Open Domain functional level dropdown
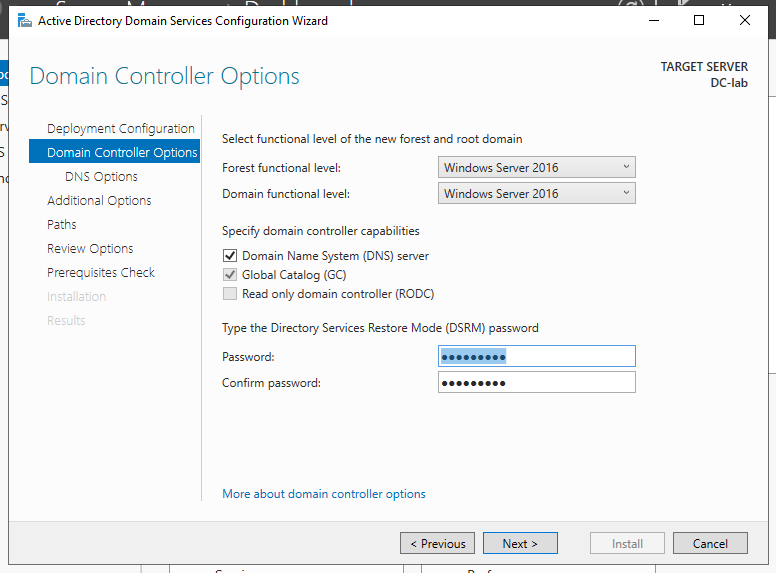The image size is (776, 573). pyautogui.click(x=536, y=194)
